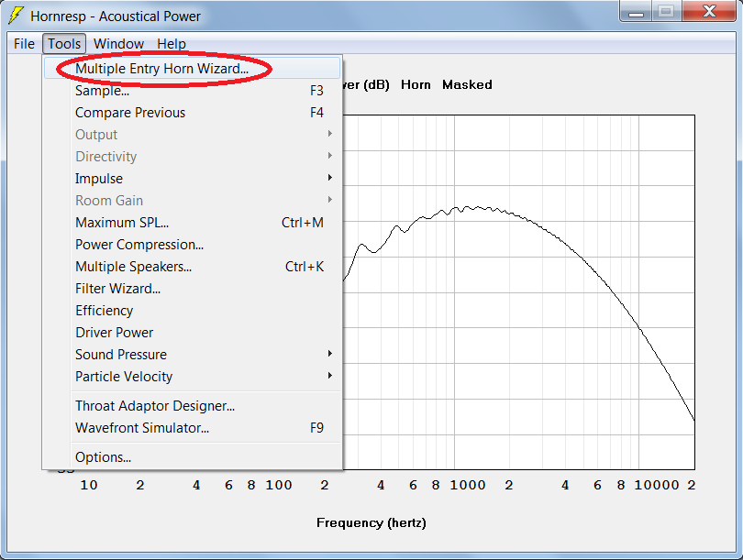This screenshot has width=743, height=560.
Task: Select Efficiency from the Tools menu
Action: click(192, 311)
